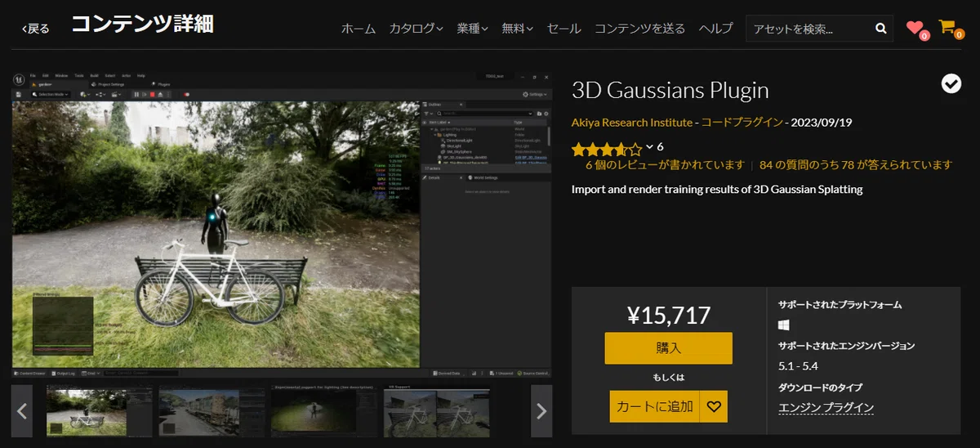980x448 pixels.
Task: Expand the rating breakdown chevron
Action: 649,147
